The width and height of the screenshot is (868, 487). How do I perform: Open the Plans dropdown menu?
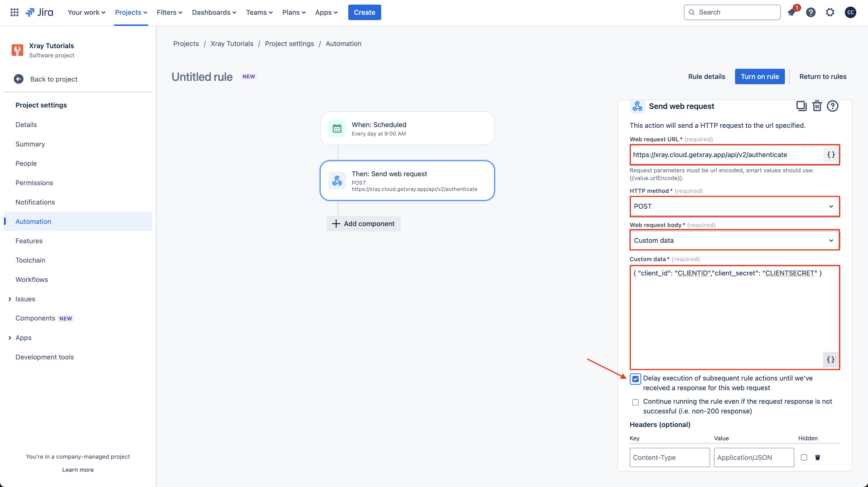[294, 12]
